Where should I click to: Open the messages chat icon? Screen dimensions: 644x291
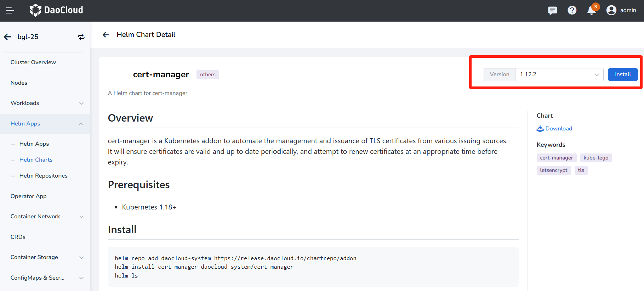[552, 11]
